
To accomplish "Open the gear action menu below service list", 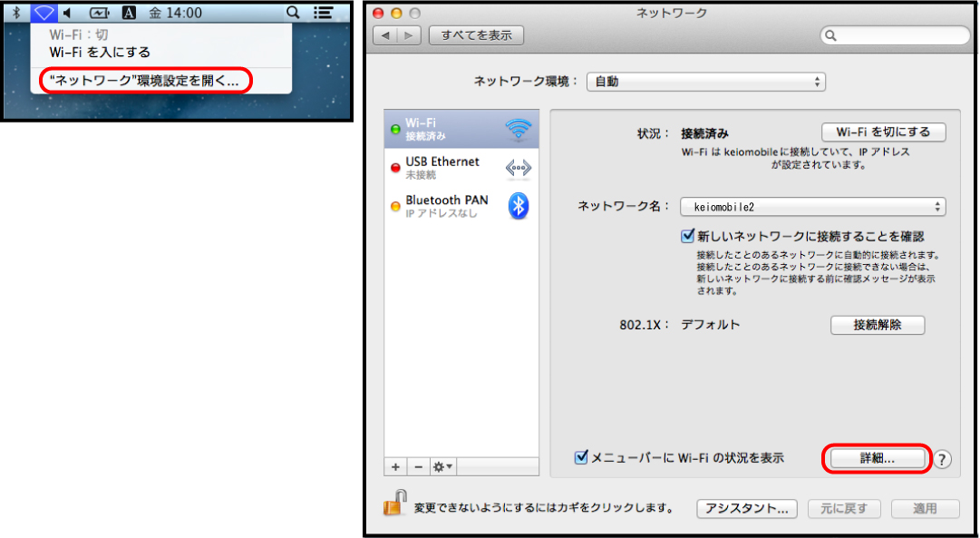I will pyautogui.click(x=443, y=466).
